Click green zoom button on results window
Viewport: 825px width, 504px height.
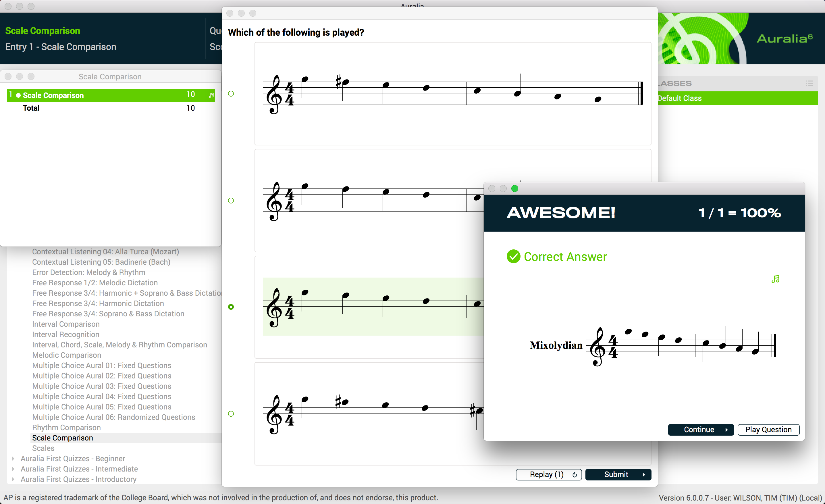(515, 188)
